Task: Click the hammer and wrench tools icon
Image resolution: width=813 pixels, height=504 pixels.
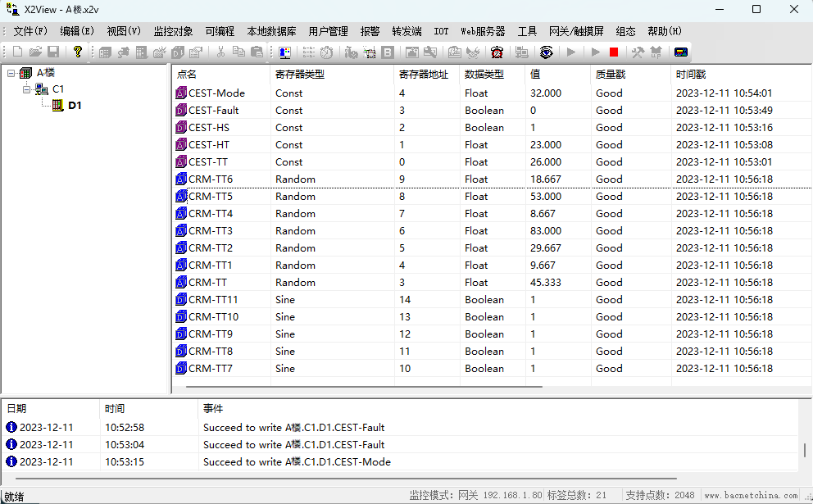Action: [x=637, y=52]
